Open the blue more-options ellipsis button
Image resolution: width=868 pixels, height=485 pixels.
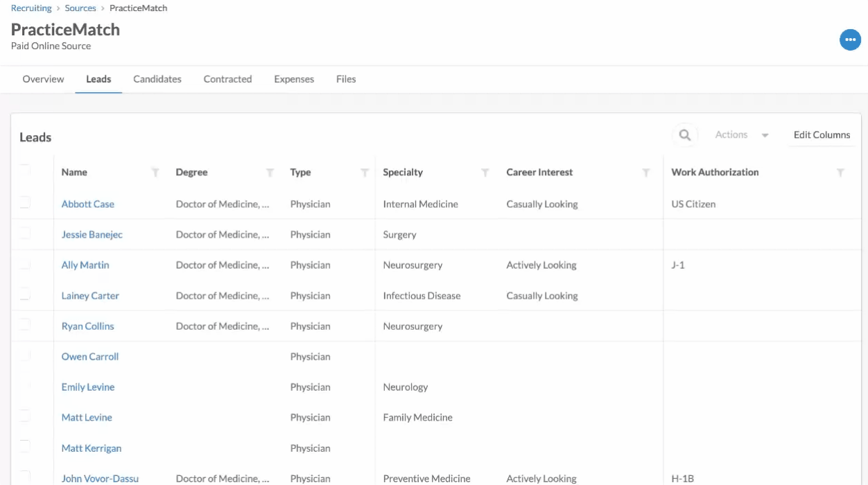(850, 40)
